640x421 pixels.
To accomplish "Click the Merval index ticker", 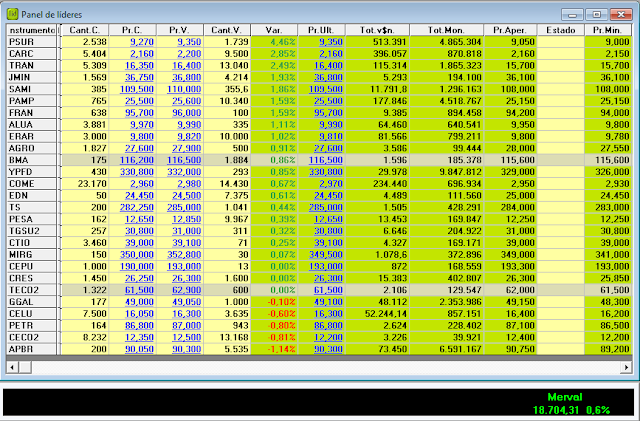I will click(x=571, y=404).
